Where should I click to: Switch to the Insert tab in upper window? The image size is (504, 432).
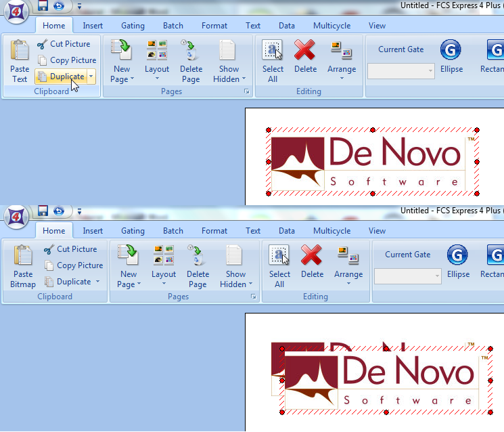[93, 26]
